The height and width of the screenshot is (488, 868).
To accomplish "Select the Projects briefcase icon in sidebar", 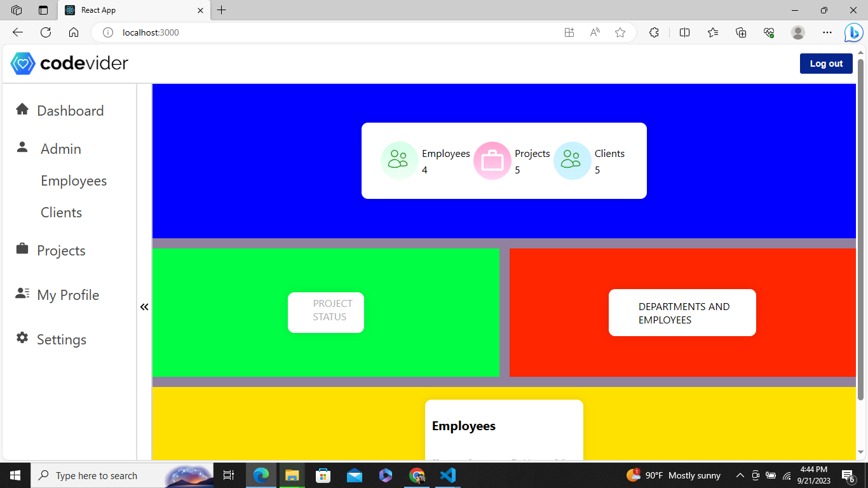I will pyautogui.click(x=22, y=249).
